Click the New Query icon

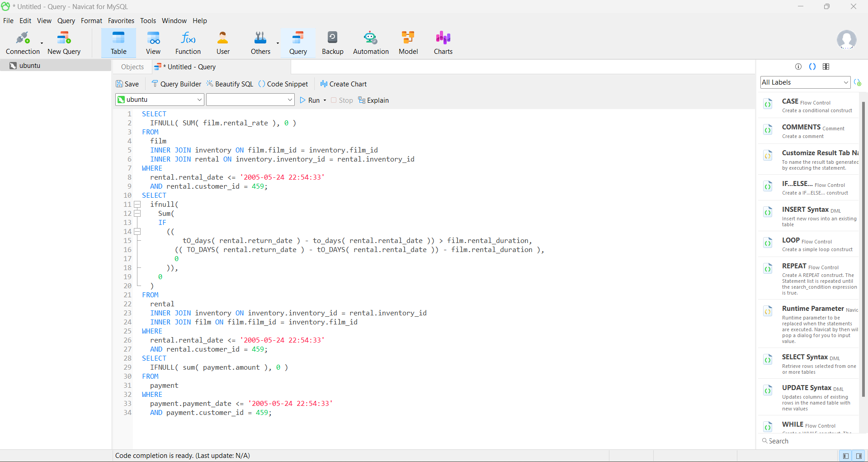pyautogui.click(x=64, y=43)
